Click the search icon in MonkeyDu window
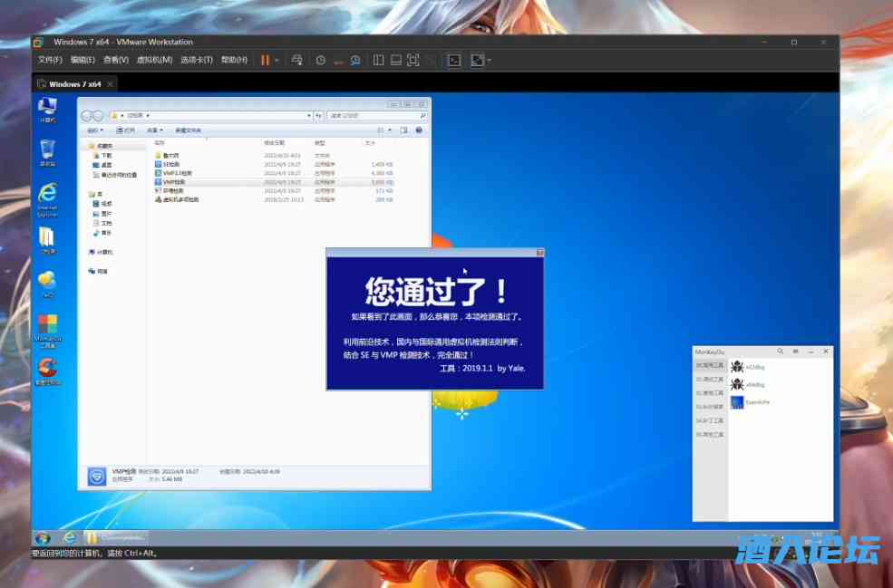The width and height of the screenshot is (893, 588). 781,352
